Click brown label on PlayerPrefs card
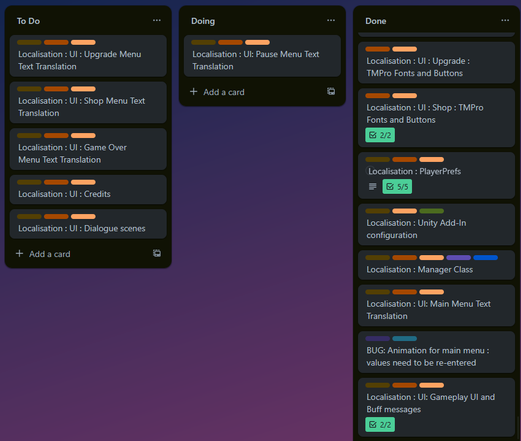This screenshot has width=521, height=441. pyautogui.click(x=377, y=160)
